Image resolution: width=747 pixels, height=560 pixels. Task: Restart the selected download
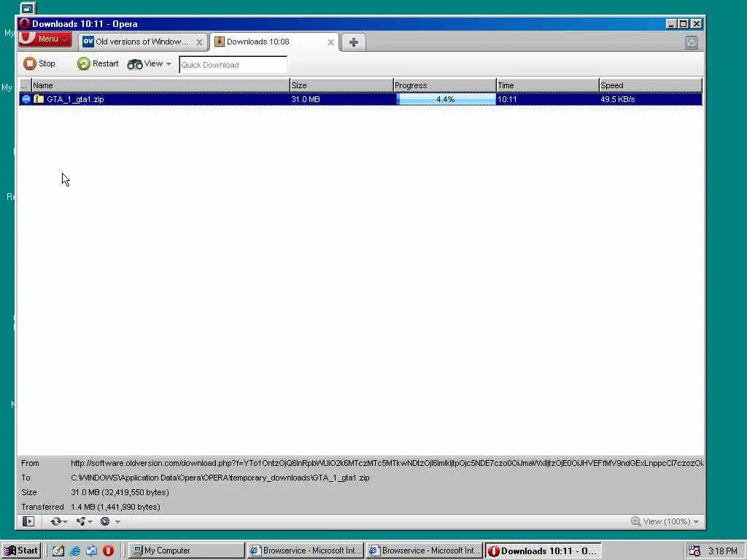[98, 64]
